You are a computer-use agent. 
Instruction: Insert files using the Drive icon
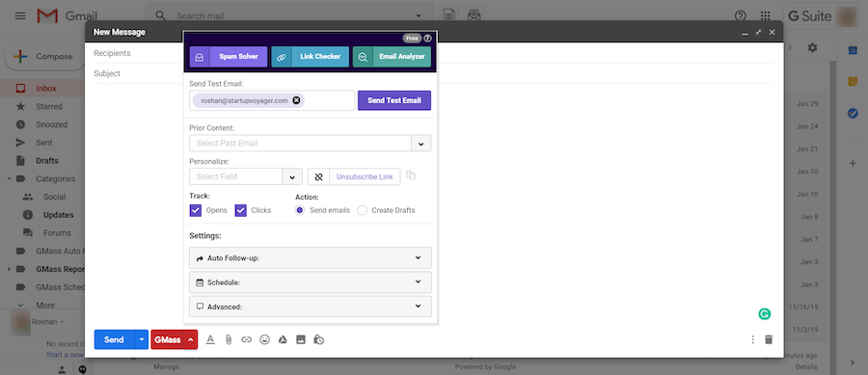(283, 339)
